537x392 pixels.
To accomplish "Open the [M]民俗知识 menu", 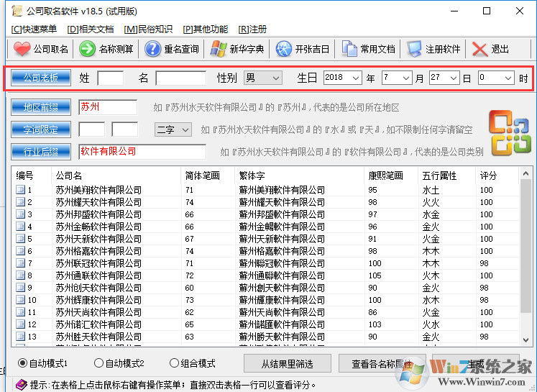I will [x=148, y=29].
